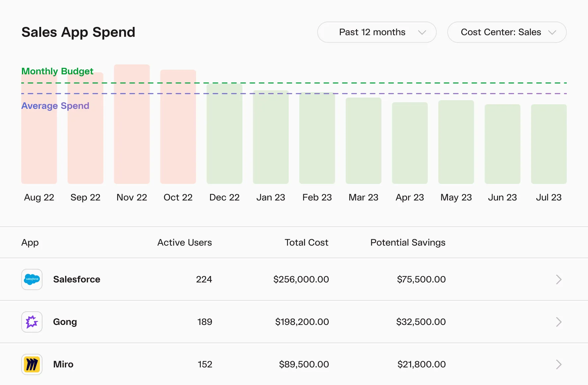Viewport: 588px width, 385px height.
Task: Click the Salesforce app name
Action: [77, 279]
